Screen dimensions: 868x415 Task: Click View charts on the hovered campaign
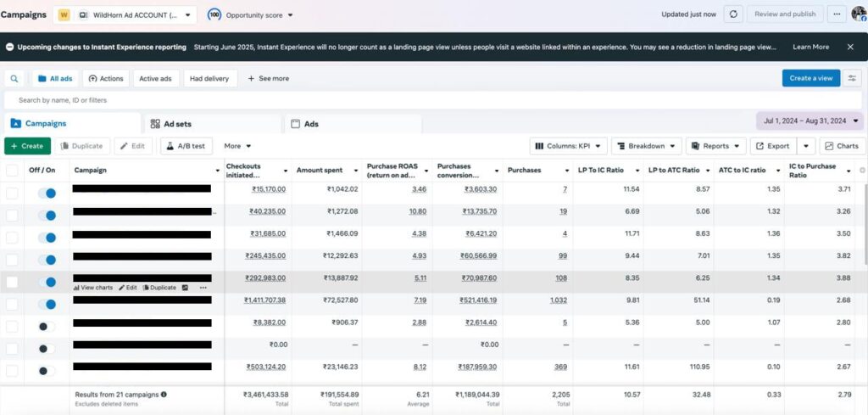[93, 288]
